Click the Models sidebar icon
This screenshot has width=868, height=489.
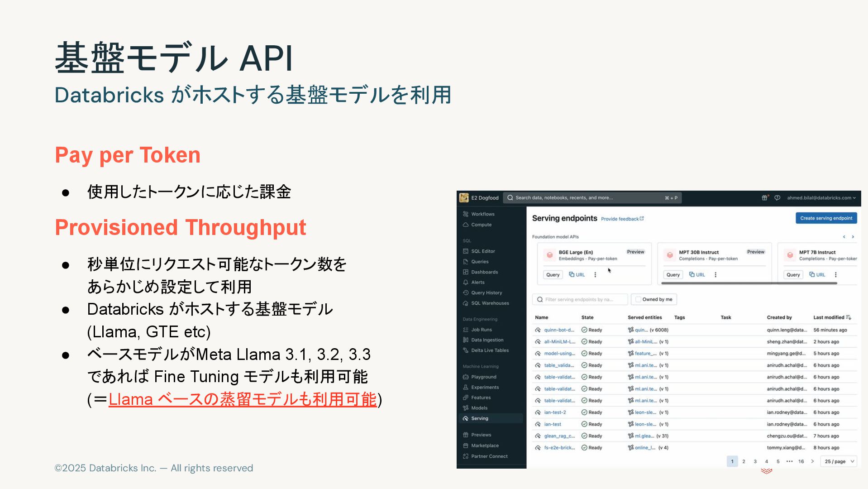click(466, 408)
